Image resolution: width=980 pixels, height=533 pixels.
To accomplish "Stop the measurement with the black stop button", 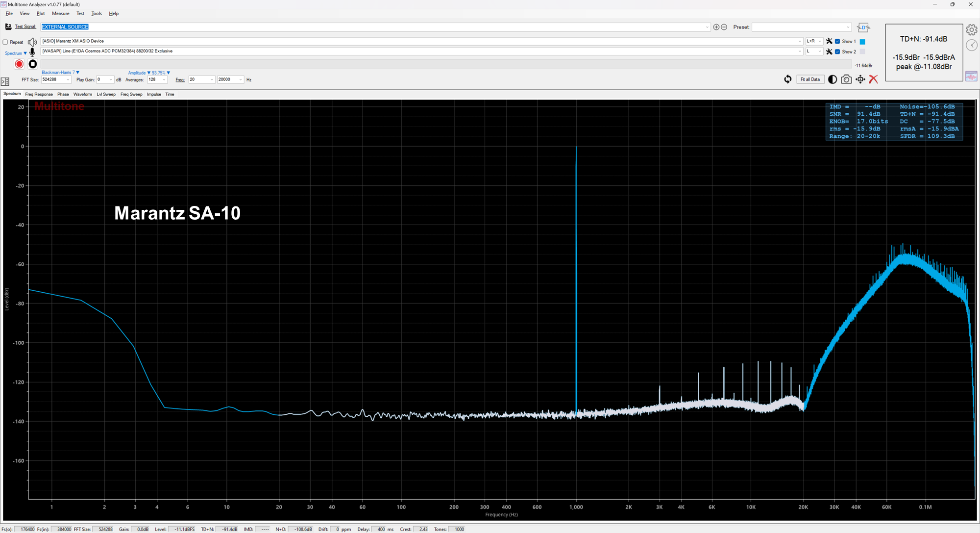I will [x=33, y=64].
